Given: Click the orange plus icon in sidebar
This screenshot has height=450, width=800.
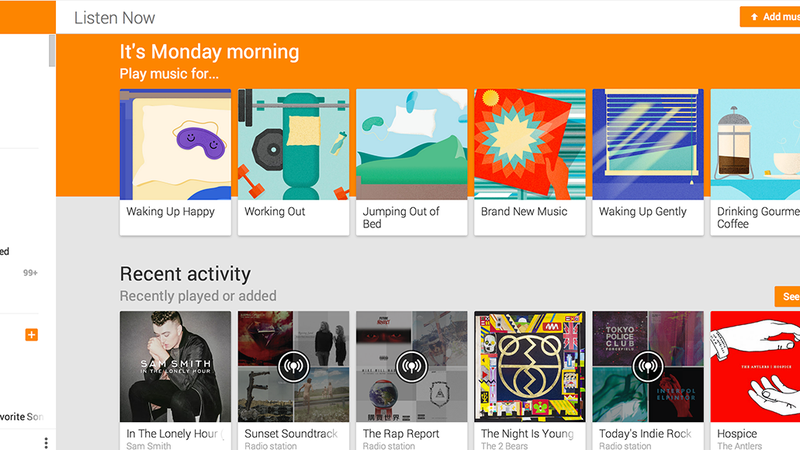Looking at the screenshot, I should 32,335.
